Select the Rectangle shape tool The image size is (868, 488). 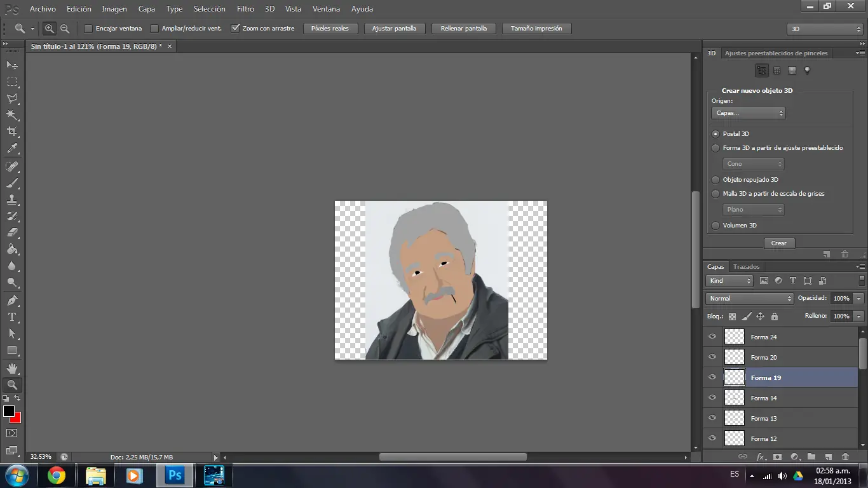pos(12,350)
